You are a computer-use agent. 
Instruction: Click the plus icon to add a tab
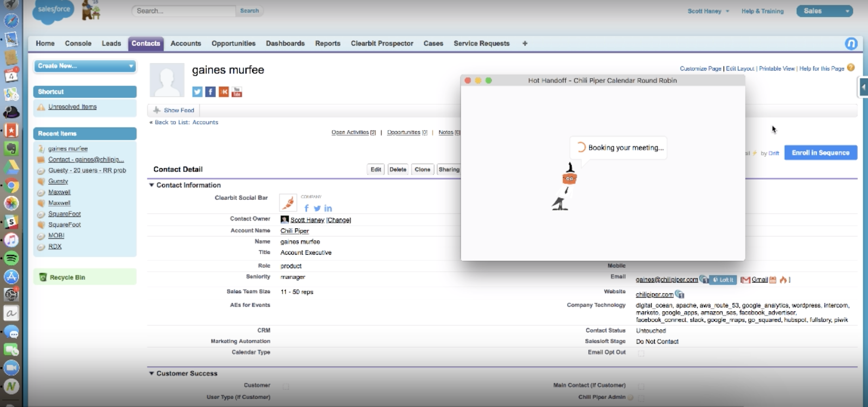coord(525,43)
